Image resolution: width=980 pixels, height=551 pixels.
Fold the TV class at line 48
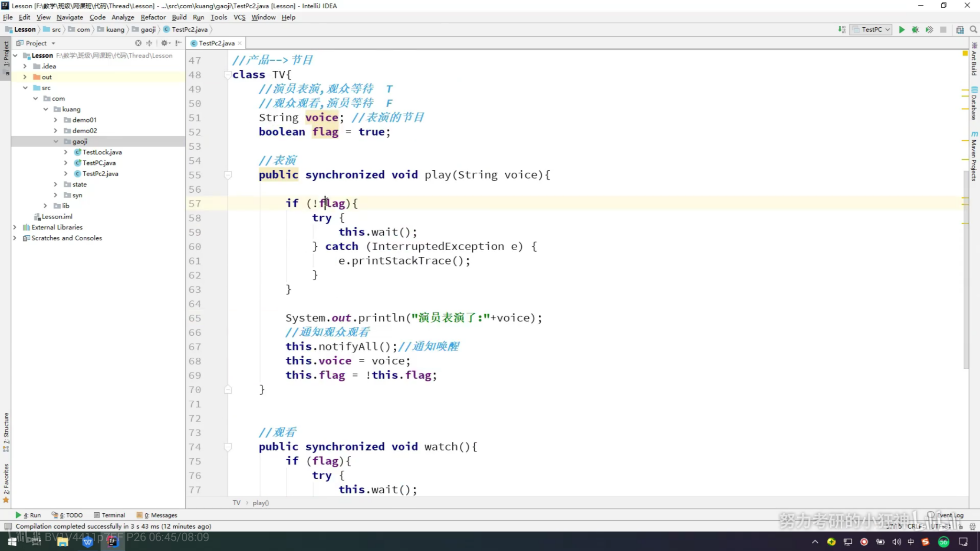click(228, 75)
